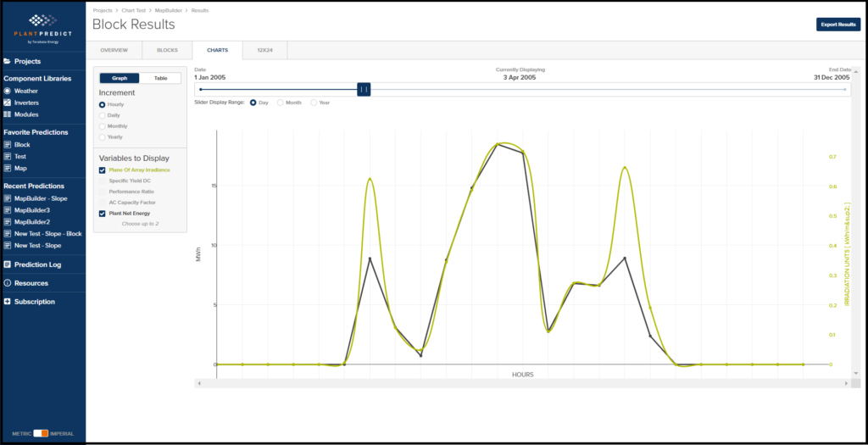The height and width of the screenshot is (445, 868).
Task: Toggle Metric/Imperial units switch
Action: 41,433
